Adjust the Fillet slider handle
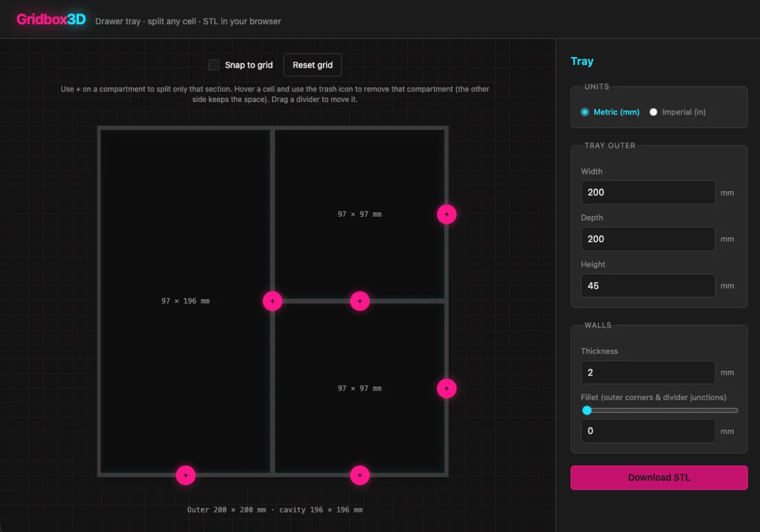 [587, 410]
